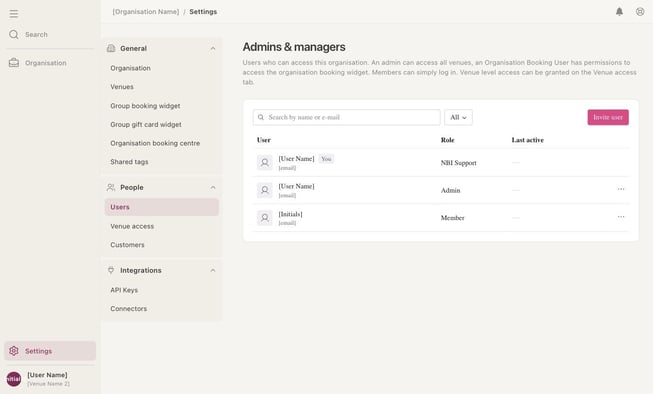The height and width of the screenshot is (394, 653).
Task: Open Group booking widget settings
Action: 145,106
